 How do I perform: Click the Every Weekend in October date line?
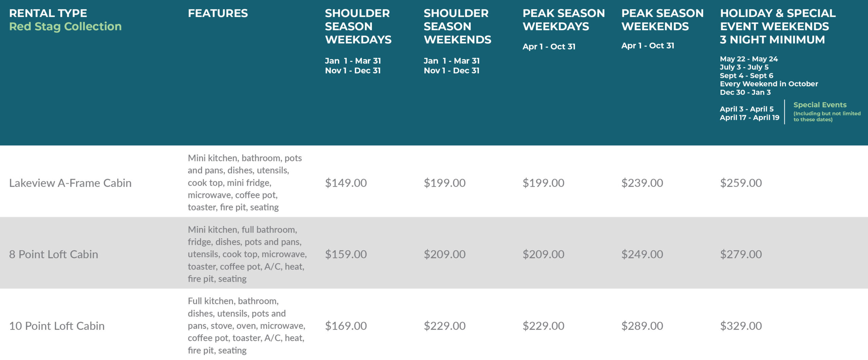[x=769, y=84]
